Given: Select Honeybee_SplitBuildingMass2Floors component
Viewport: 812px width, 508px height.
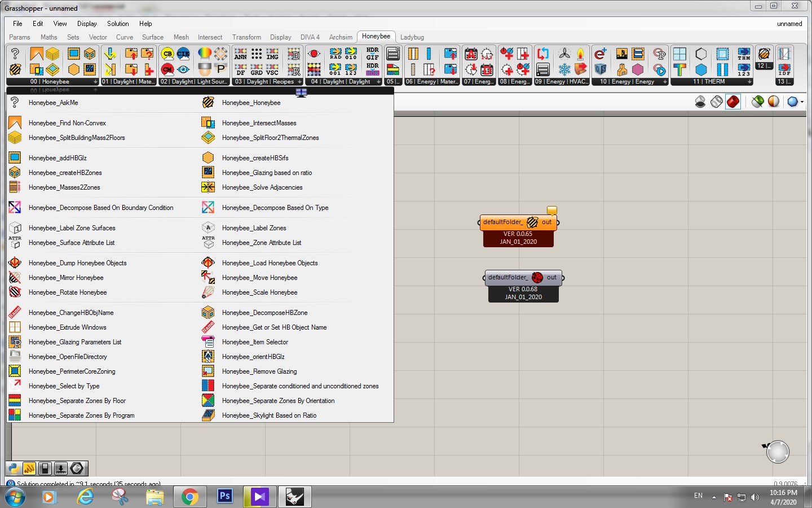Looking at the screenshot, I should tap(77, 138).
